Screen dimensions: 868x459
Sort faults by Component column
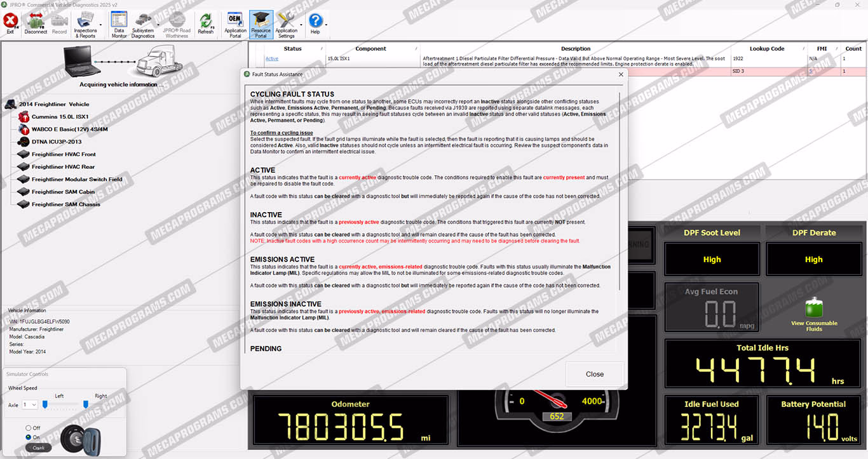coord(371,48)
